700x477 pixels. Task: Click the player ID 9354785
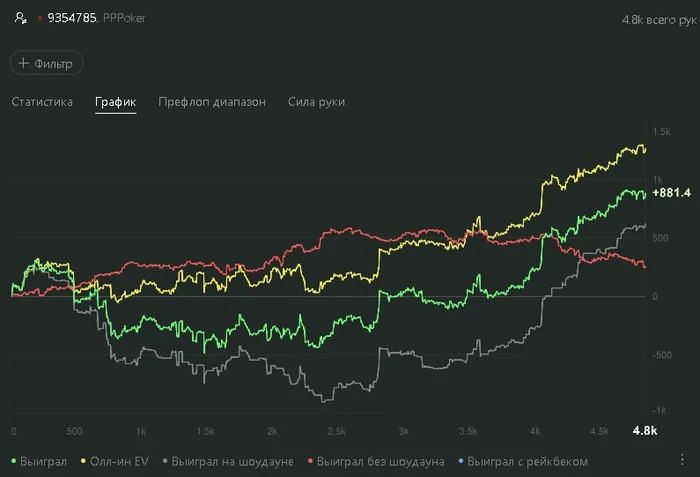(x=72, y=18)
